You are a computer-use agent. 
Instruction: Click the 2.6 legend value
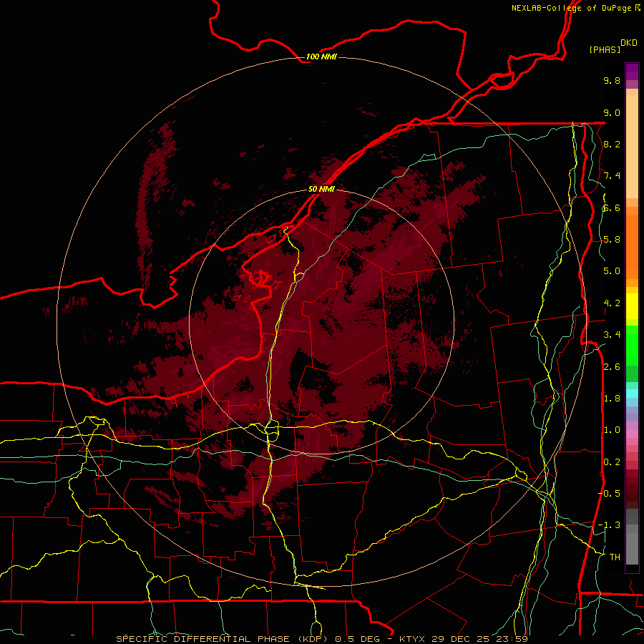pyautogui.click(x=612, y=367)
